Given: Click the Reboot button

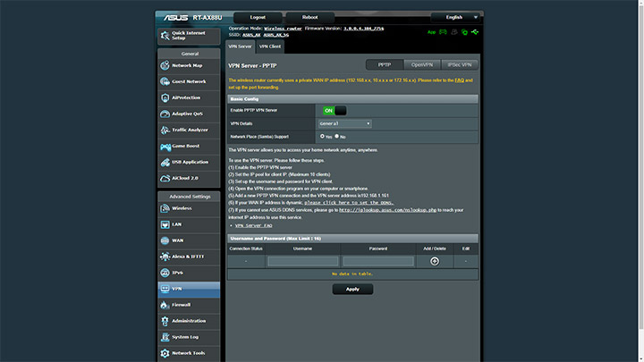Looking at the screenshot, I should (x=310, y=17).
